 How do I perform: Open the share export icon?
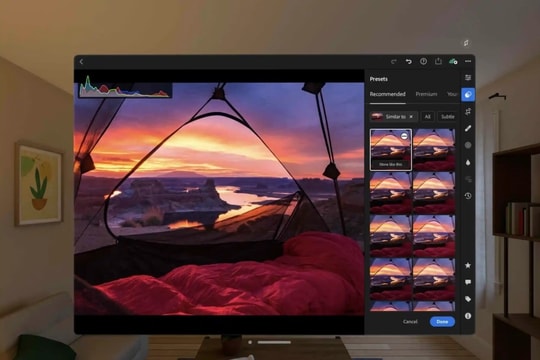click(x=438, y=61)
